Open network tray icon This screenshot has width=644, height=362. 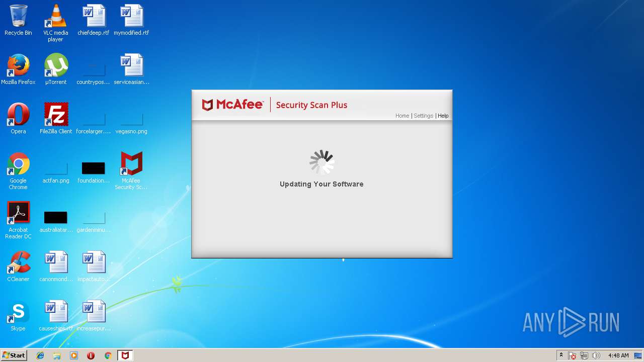(x=584, y=355)
